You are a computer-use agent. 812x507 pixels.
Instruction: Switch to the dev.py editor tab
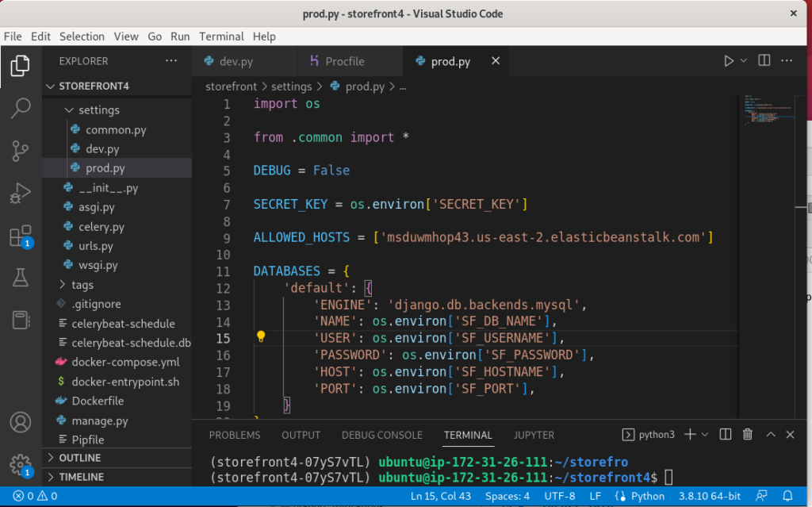click(x=244, y=61)
